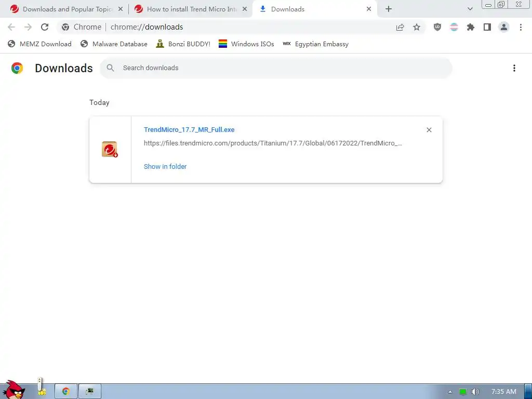Click the Trend Micro installer file icon
The height and width of the screenshot is (399, 532).
coord(110,149)
